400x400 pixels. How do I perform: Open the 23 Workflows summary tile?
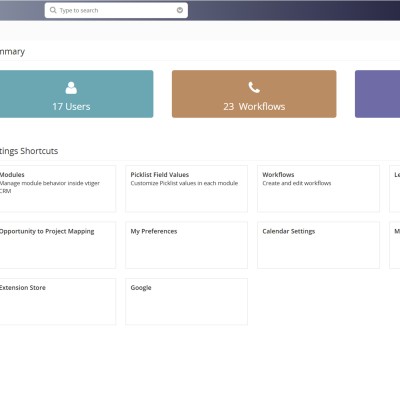point(254,94)
